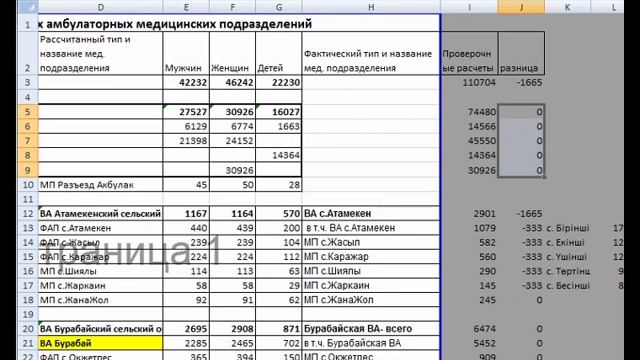Select highlighted column J header

[521, 7]
